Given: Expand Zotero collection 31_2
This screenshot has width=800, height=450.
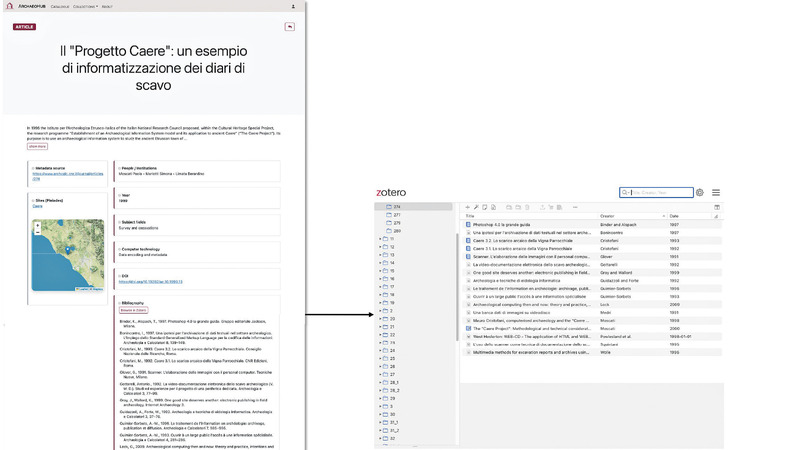Looking at the screenshot, I should coord(380,431).
